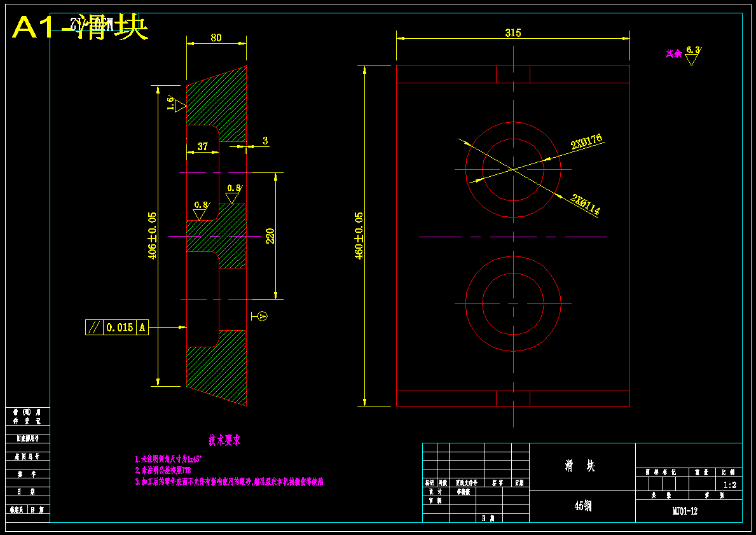Click the 2XØ176 diameter callout
The width and height of the screenshot is (756, 535).
pos(586,141)
